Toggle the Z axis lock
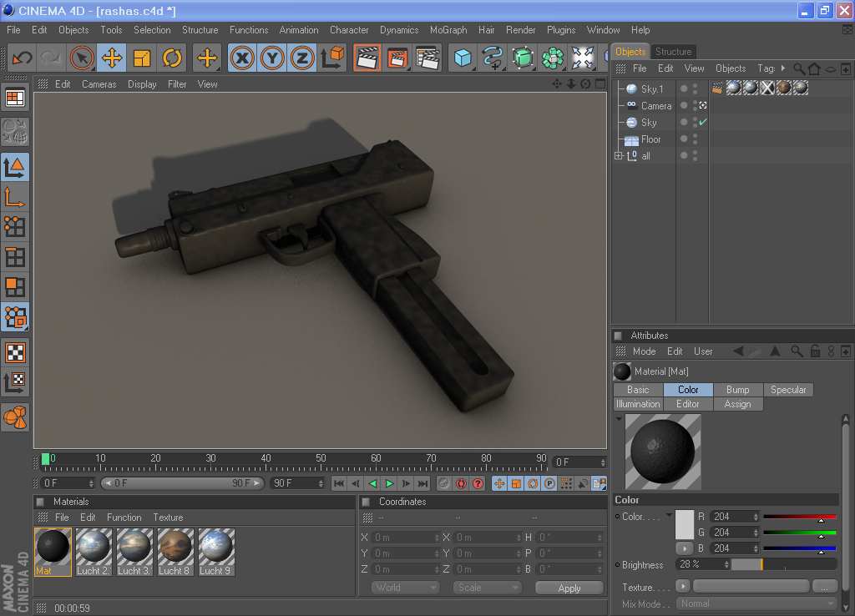The image size is (855, 616). 302,58
